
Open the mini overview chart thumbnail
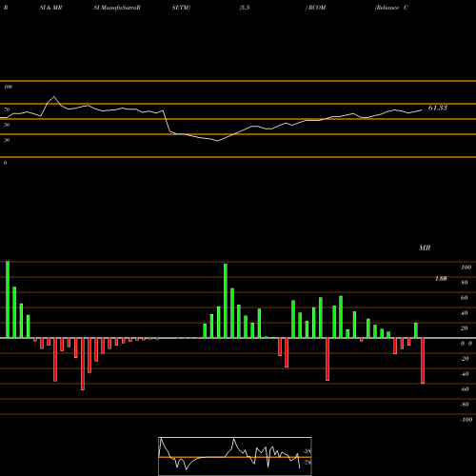(x=235, y=456)
